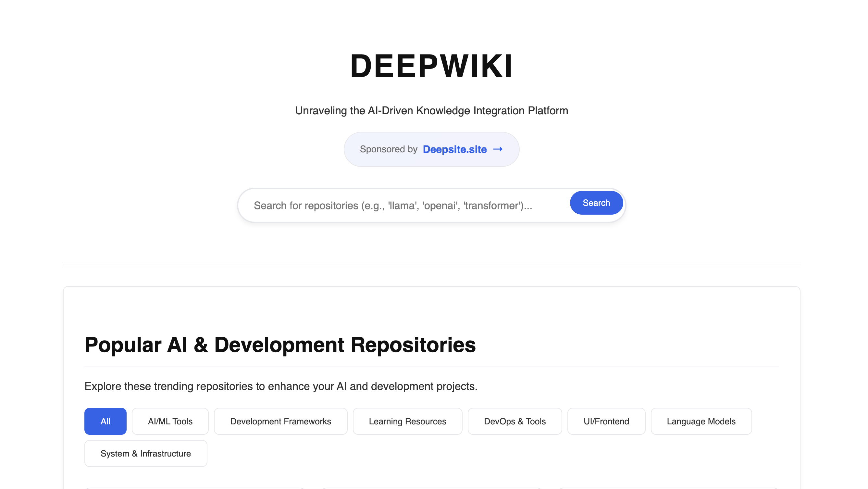Viewport: 868px width, 489px height.
Task: Select the All category filter
Action: click(x=105, y=421)
